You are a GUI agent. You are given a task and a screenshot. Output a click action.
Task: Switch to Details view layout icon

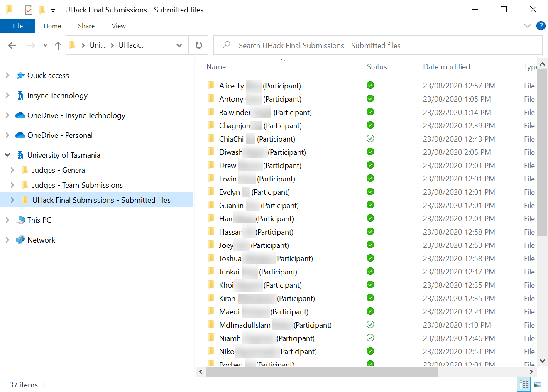(524, 384)
